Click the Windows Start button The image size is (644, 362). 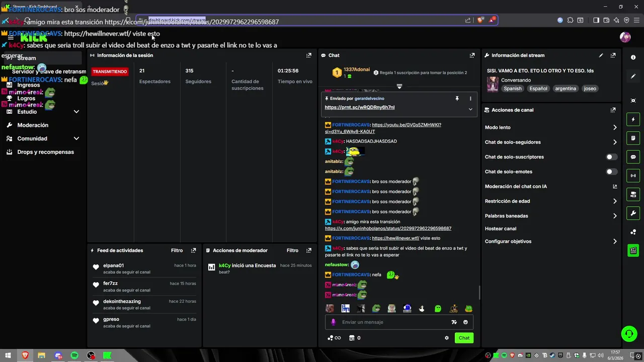tap(8, 355)
